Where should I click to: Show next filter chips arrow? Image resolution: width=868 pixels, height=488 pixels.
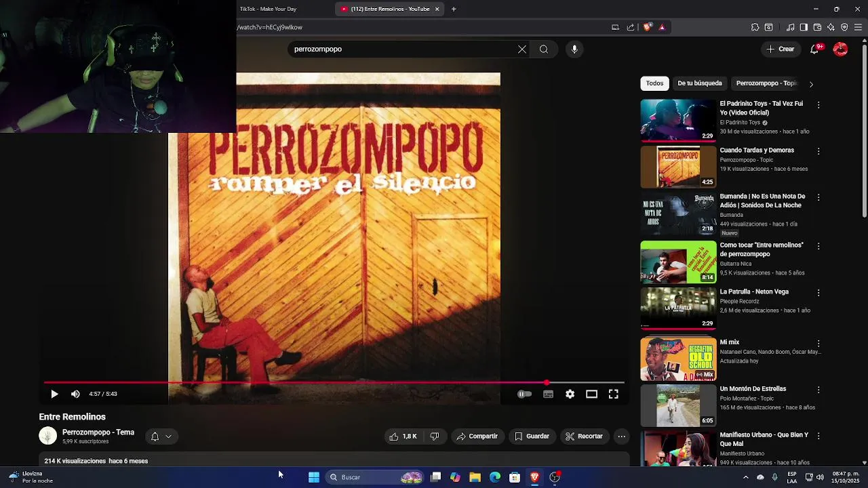tap(811, 84)
